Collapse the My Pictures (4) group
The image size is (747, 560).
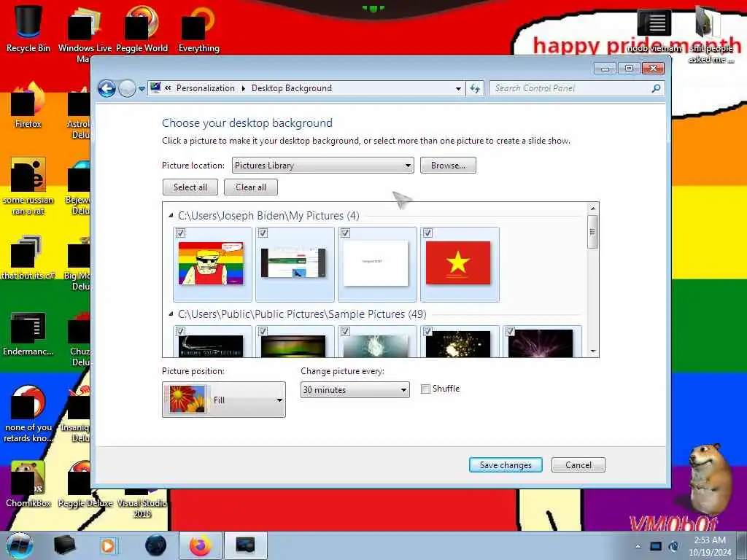(x=171, y=216)
